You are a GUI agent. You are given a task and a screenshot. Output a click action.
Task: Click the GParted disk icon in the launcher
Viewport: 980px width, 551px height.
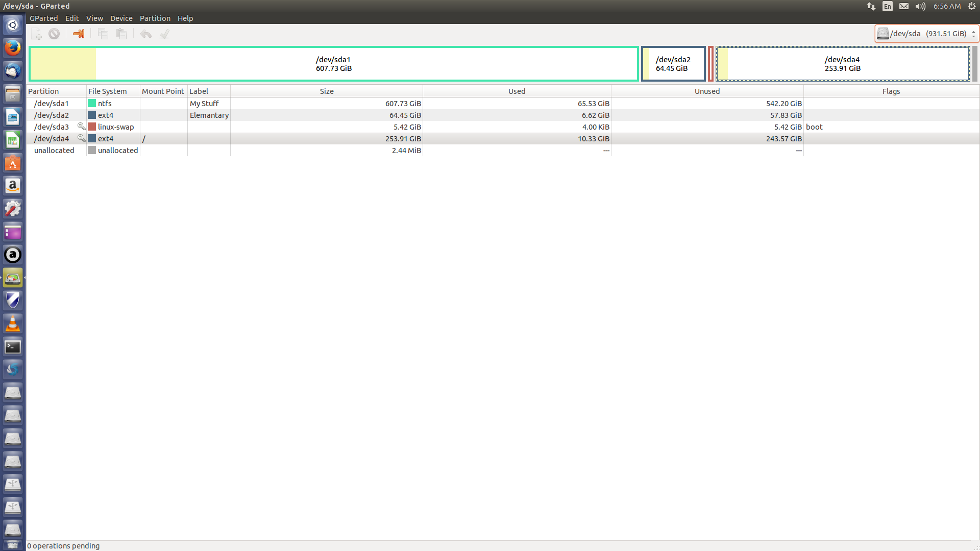(13, 278)
